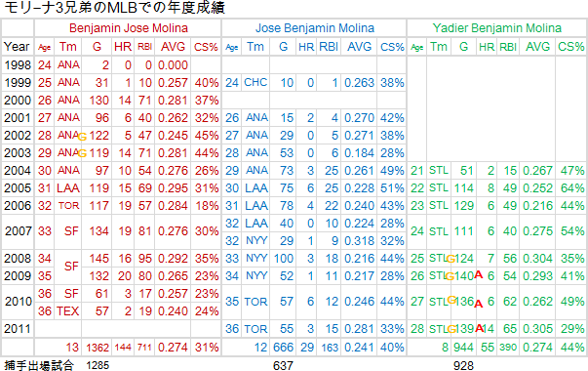This screenshot has height=371, width=588.
Task: Click Yadier's 0.305 average in 2011
Action: coord(537,329)
